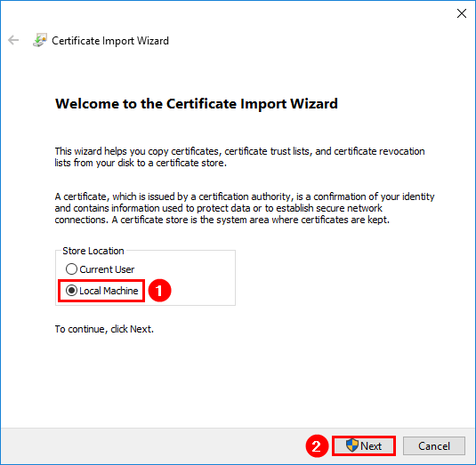
Task: Select the Current User radio button
Action: click(x=71, y=269)
